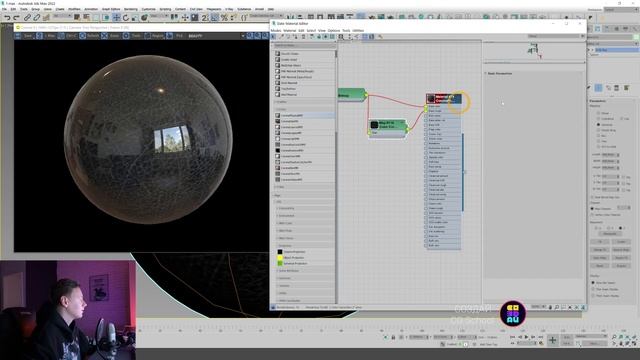640x360 pixels.
Task: Open the Graph Editors menu
Action: (x=111, y=9)
